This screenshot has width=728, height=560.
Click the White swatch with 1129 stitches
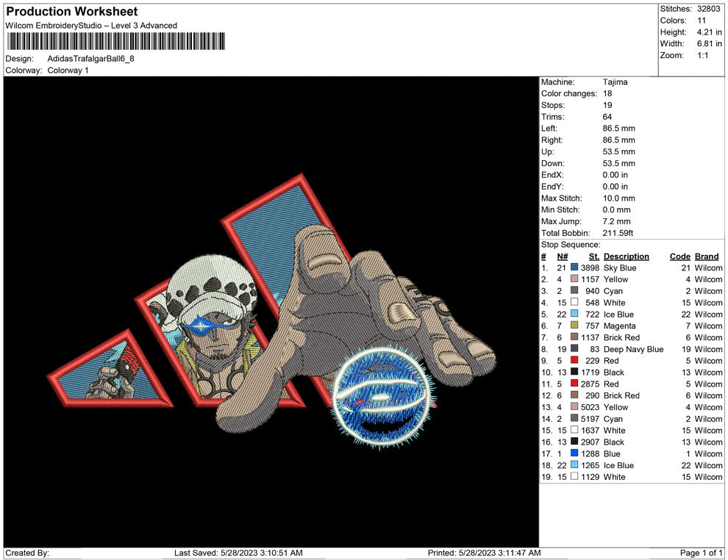click(574, 476)
